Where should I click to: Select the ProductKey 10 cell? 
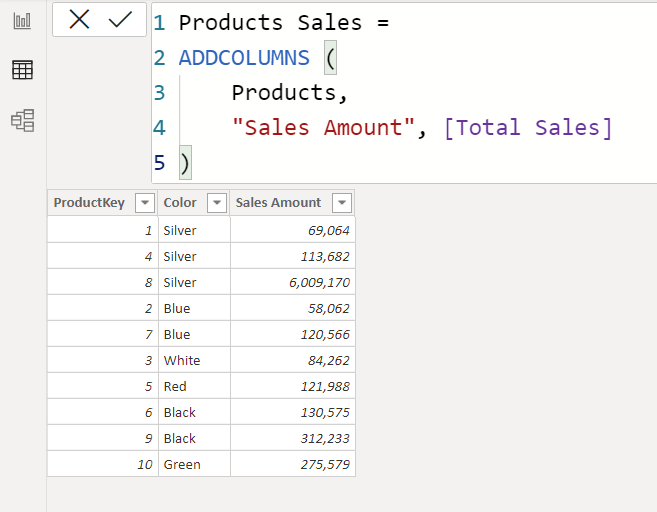[103, 464]
